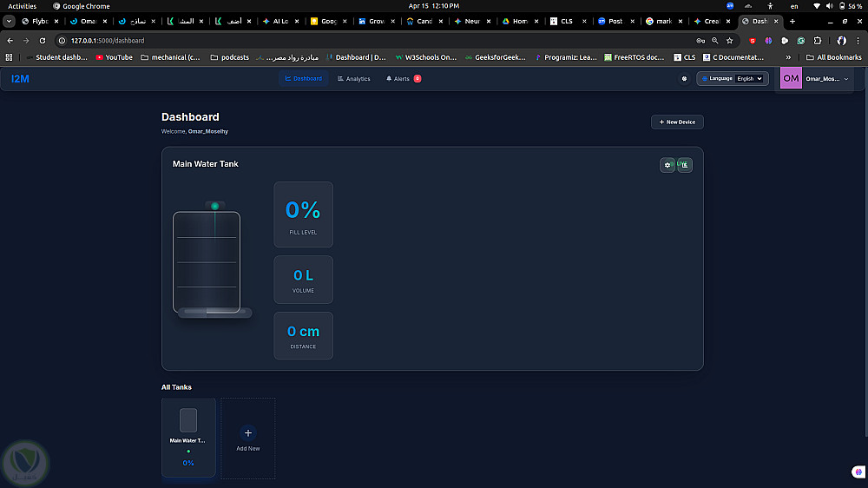This screenshot has height=488, width=868.
Task: Open the English language dropdown
Action: coord(750,79)
